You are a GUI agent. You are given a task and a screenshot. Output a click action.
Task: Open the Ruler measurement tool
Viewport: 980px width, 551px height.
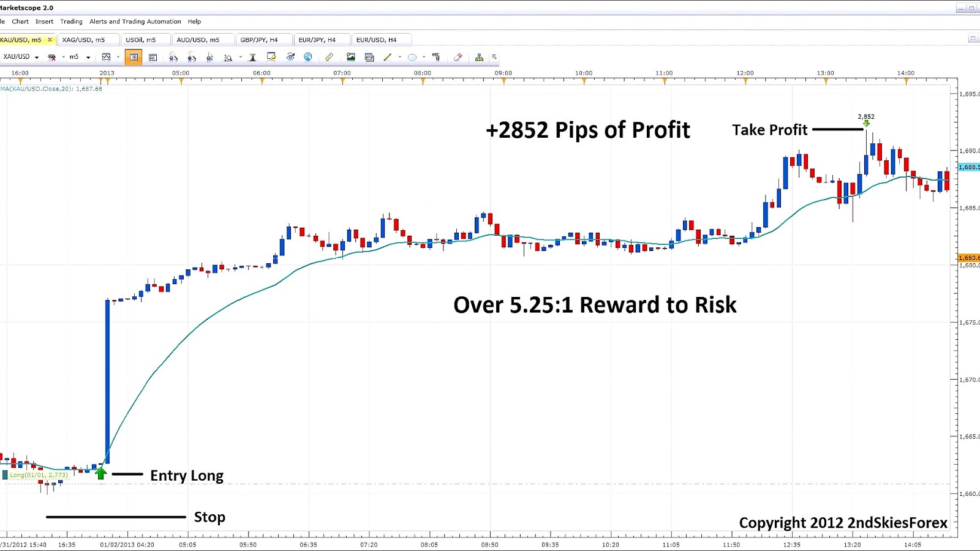[x=329, y=57]
